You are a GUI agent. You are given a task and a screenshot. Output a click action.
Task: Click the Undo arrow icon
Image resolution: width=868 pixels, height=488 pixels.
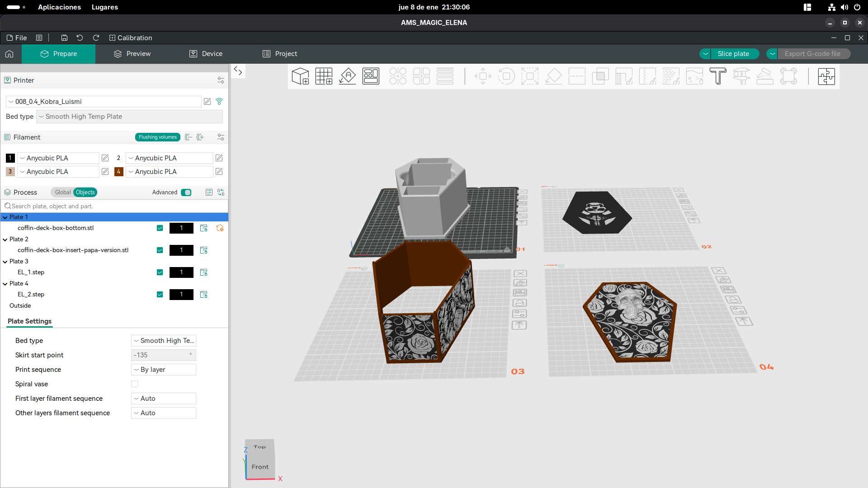[x=80, y=38]
